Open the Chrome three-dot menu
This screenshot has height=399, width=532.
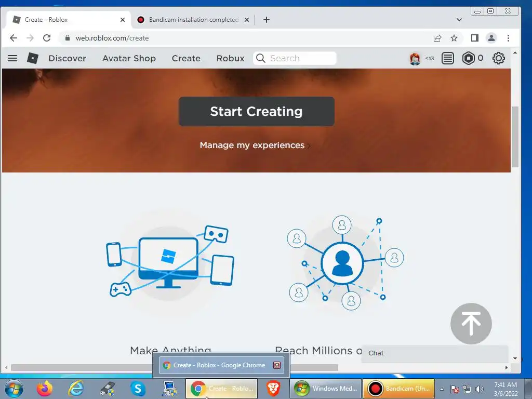pyautogui.click(x=508, y=38)
